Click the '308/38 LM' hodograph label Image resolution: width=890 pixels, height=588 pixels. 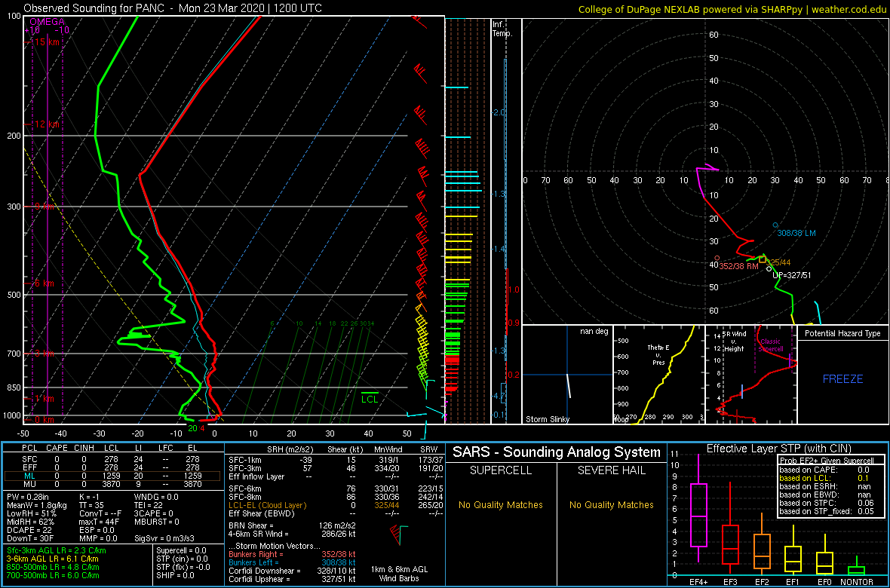click(796, 233)
